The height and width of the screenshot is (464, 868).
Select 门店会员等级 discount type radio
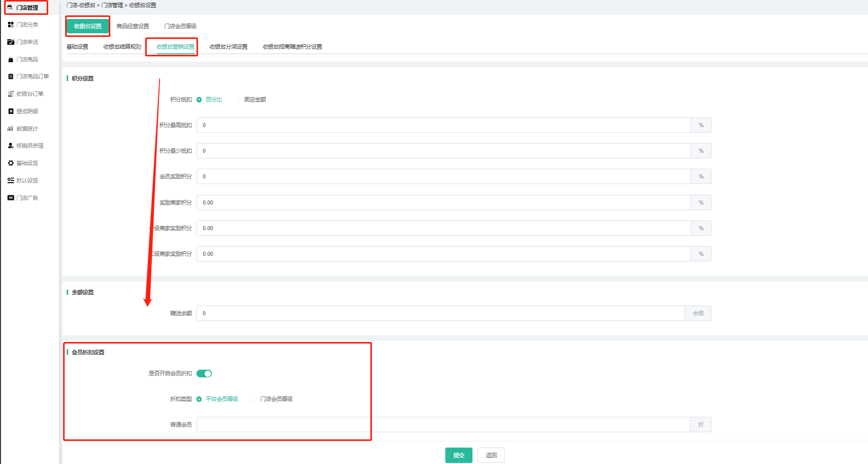254,399
